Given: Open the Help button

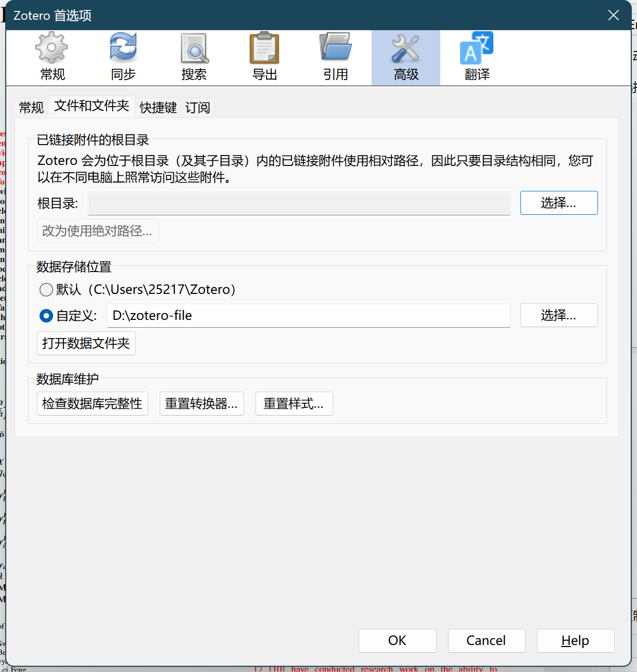Looking at the screenshot, I should (x=576, y=641).
